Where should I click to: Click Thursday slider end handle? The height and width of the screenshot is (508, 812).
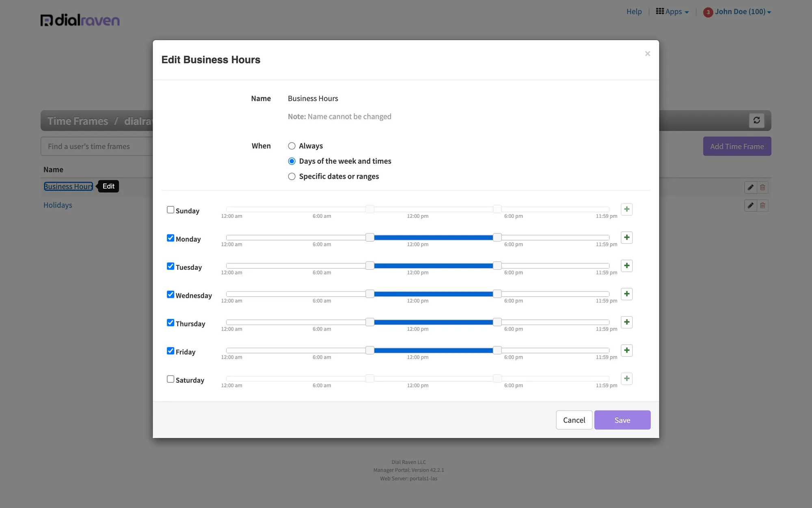click(x=497, y=322)
